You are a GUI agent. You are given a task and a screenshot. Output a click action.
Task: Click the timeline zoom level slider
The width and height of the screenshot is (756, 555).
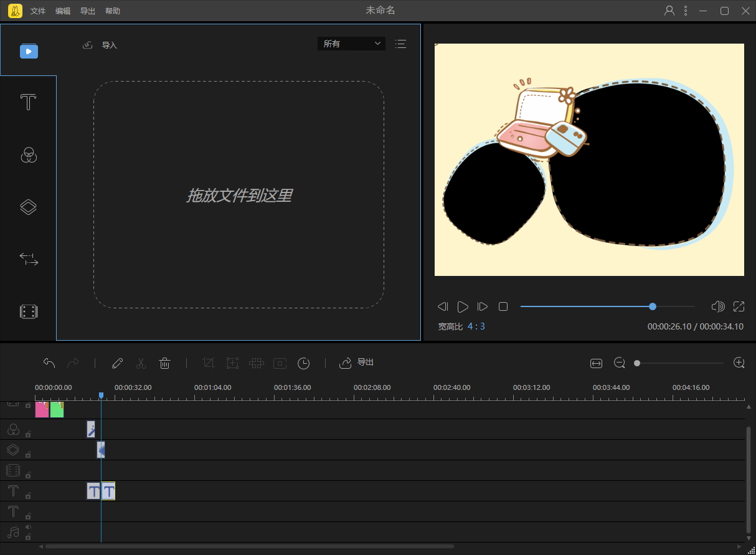click(x=680, y=363)
